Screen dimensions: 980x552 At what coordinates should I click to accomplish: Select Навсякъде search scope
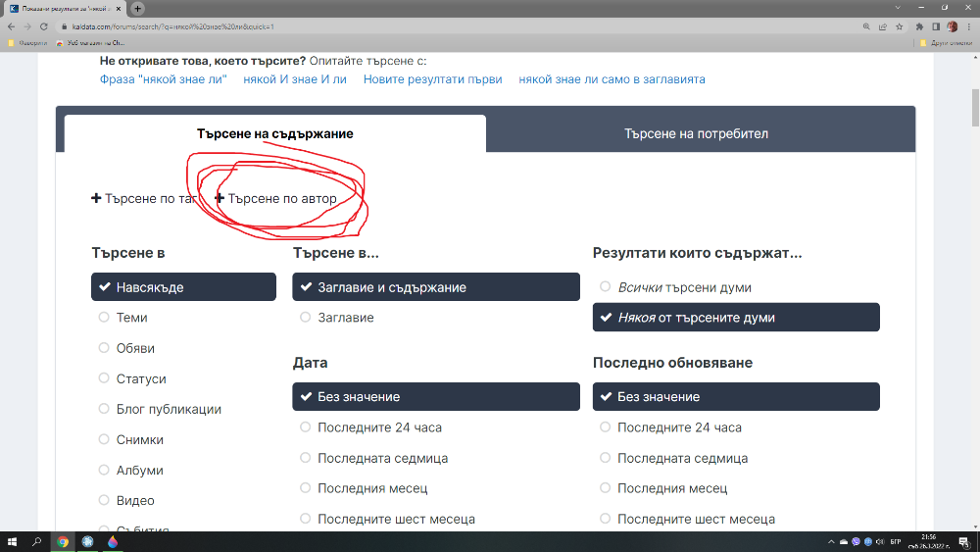[184, 287]
